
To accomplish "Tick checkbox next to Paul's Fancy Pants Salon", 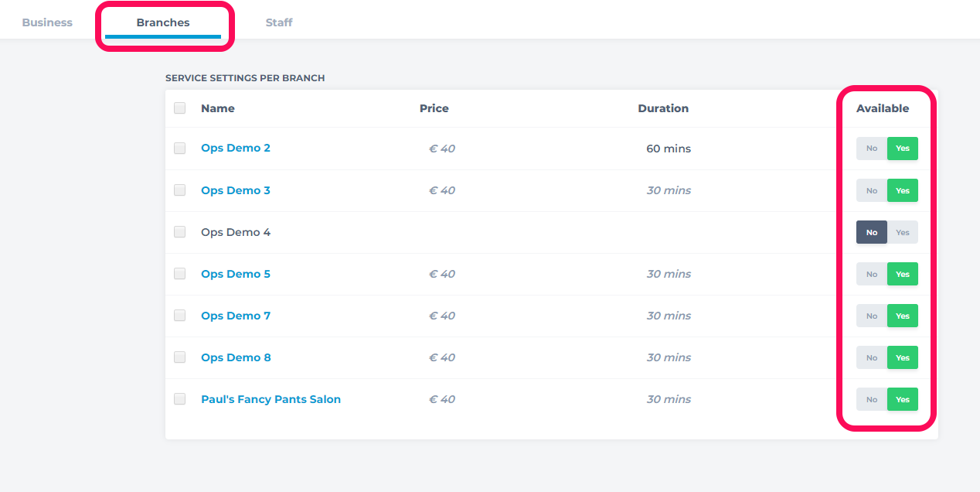I will [x=180, y=399].
